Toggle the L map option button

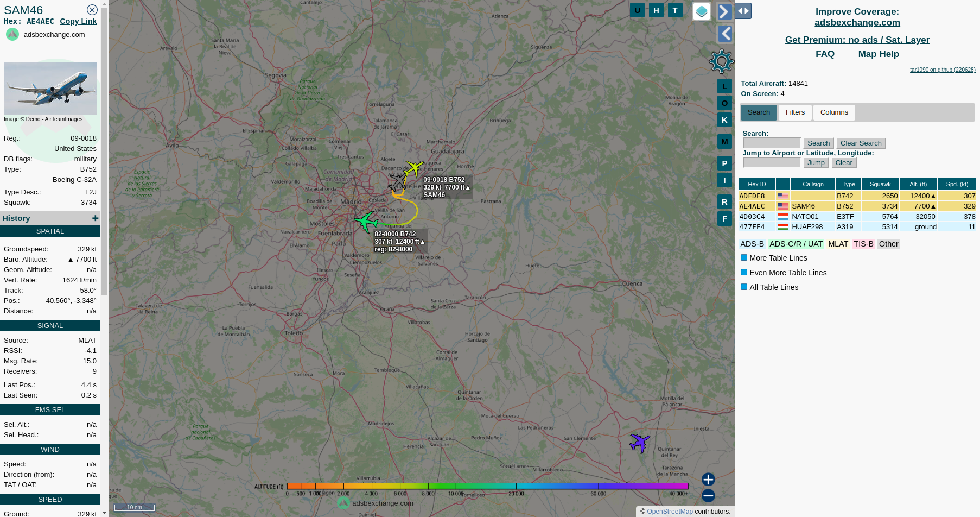pyautogui.click(x=724, y=86)
